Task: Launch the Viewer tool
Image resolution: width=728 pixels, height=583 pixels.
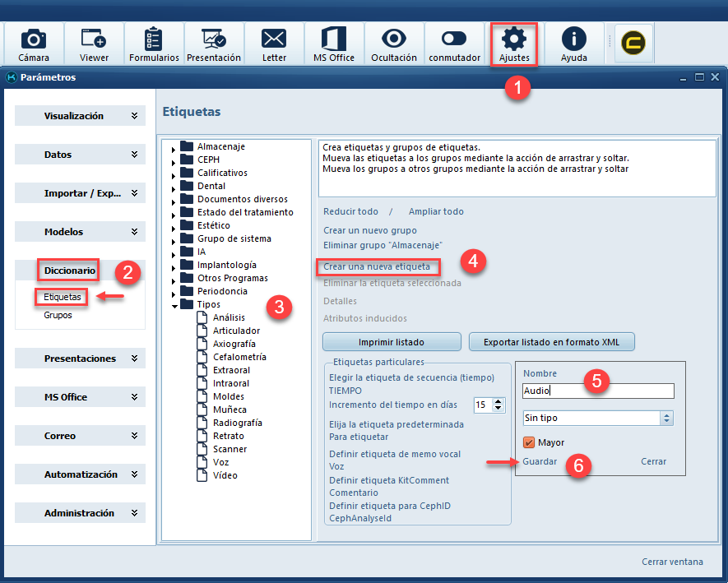Action: click(x=94, y=43)
